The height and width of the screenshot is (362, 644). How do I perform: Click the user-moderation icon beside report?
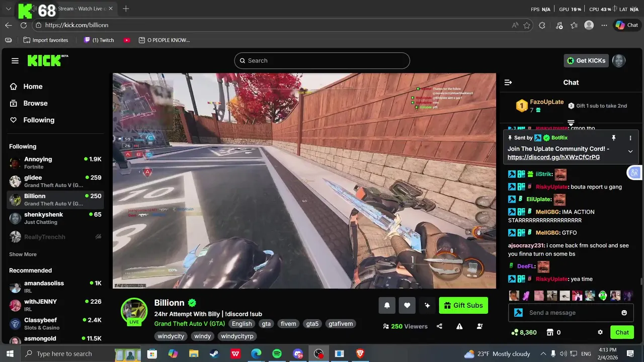click(x=479, y=326)
